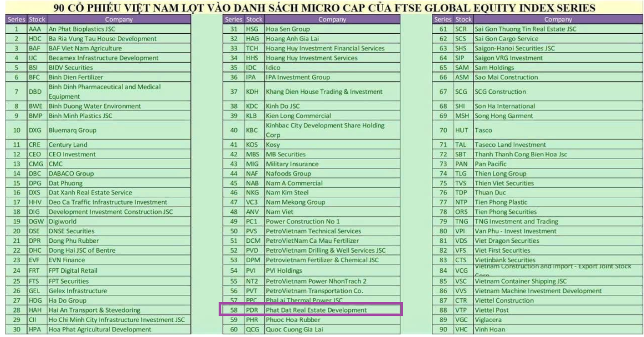Select stock code "DBD"

coord(35,91)
